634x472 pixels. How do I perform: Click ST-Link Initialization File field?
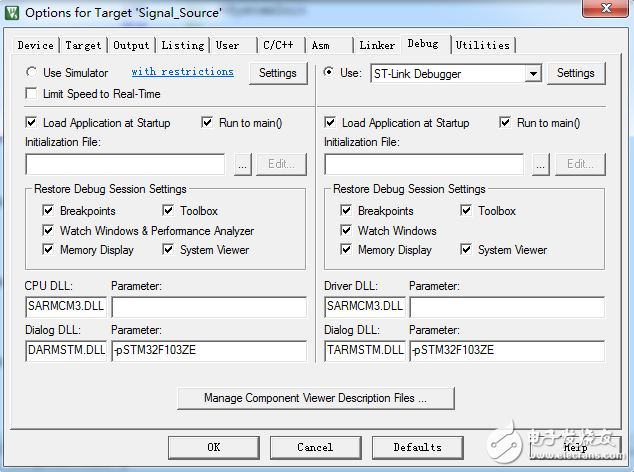[x=424, y=164]
